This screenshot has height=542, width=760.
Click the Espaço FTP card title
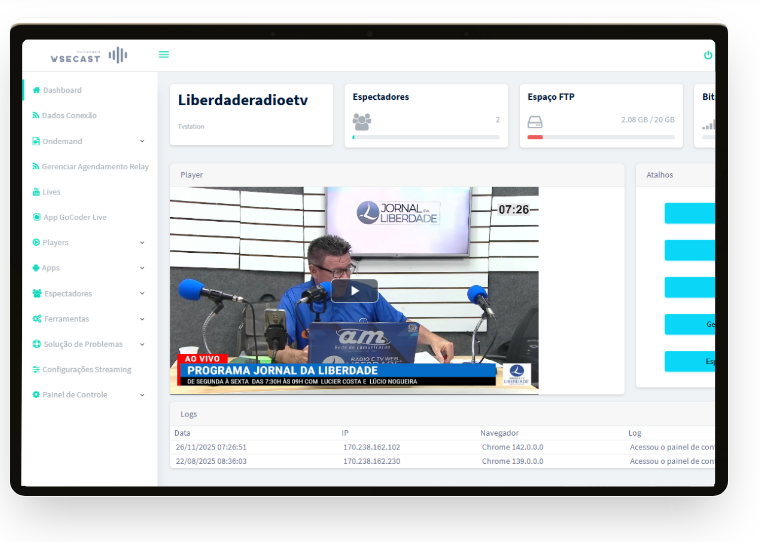[551, 97]
